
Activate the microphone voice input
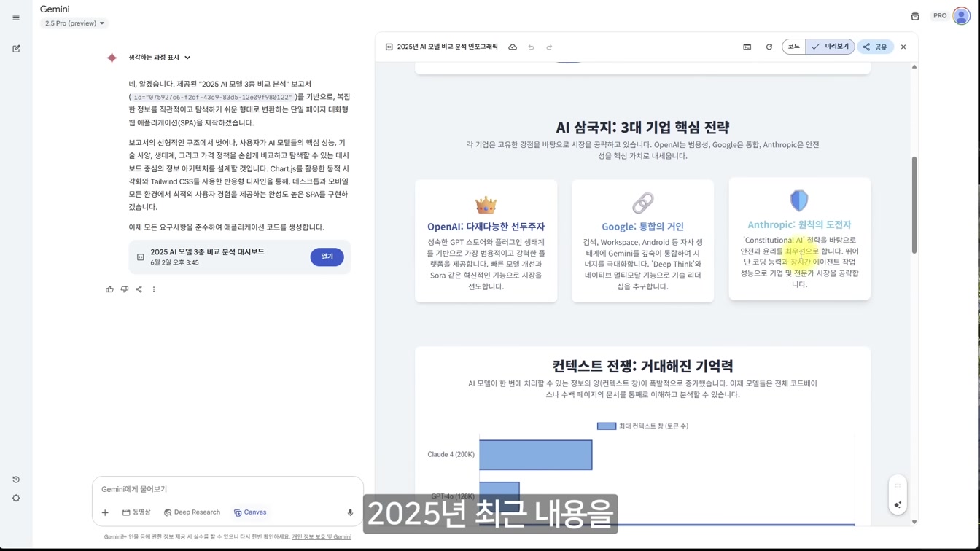click(x=350, y=512)
